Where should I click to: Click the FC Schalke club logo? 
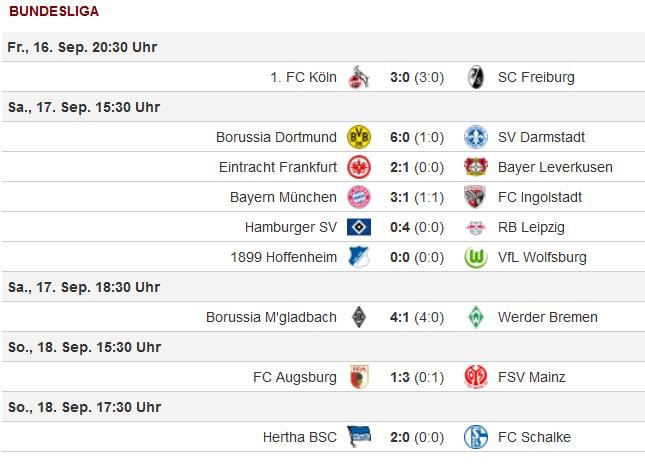[x=476, y=437]
